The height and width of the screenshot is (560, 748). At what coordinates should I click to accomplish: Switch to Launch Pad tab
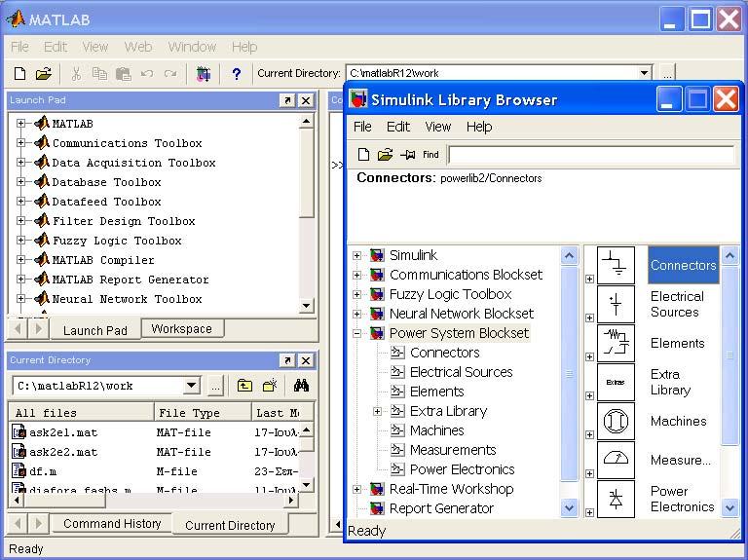[94, 330]
